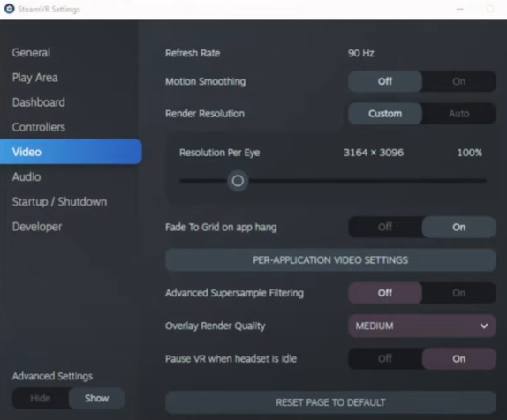Screen dimensions: 507x420
Task: Click the 100% resolution percentage
Action: (x=470, y=153)
